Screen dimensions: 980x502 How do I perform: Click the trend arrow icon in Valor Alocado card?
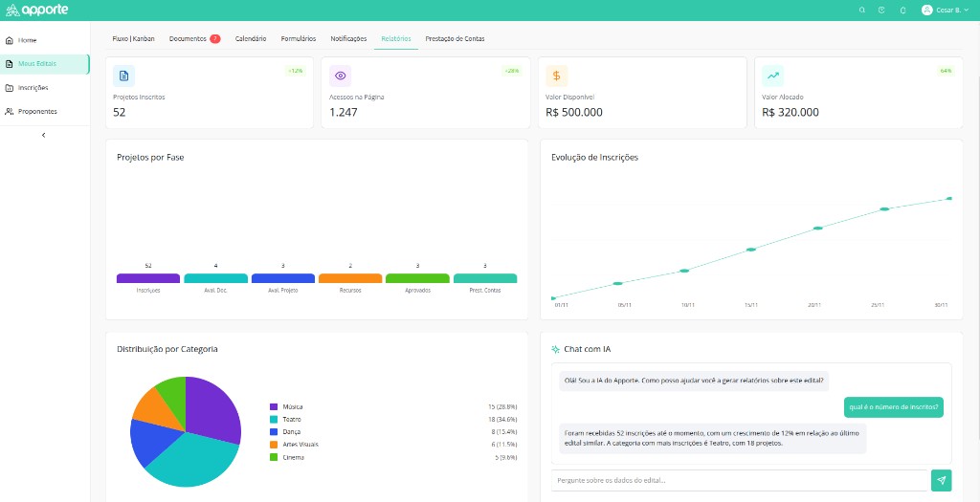(772, 76)
